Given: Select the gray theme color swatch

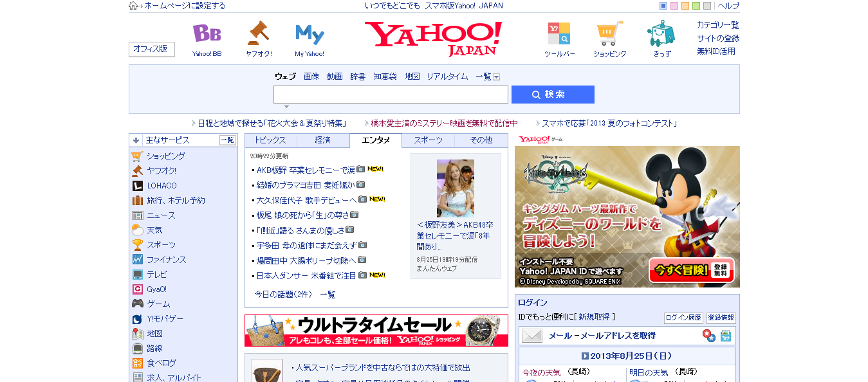Looking at the screenshot, I should click(x=707, y=6).
